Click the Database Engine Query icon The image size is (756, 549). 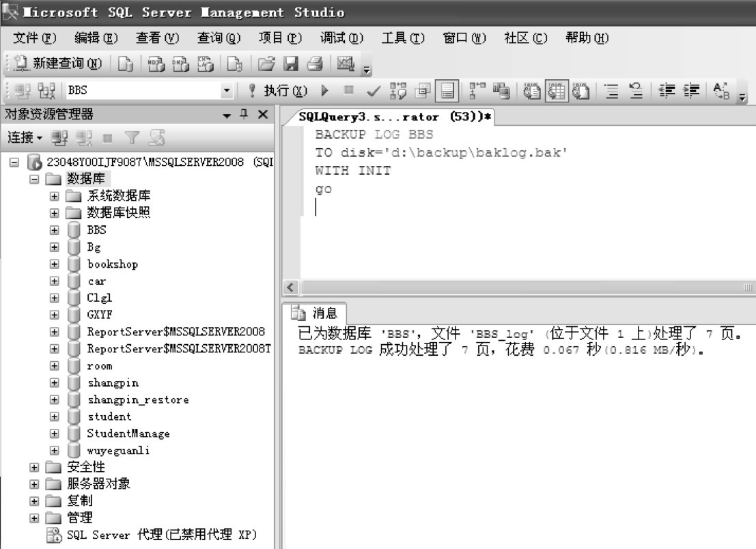click(x=126, y=64)
